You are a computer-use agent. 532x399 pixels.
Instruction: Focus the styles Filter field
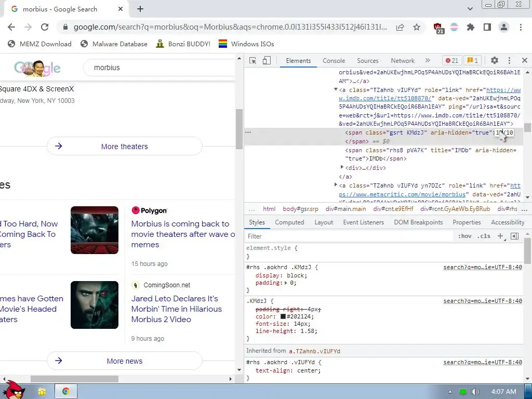click(x=350, y=236)
